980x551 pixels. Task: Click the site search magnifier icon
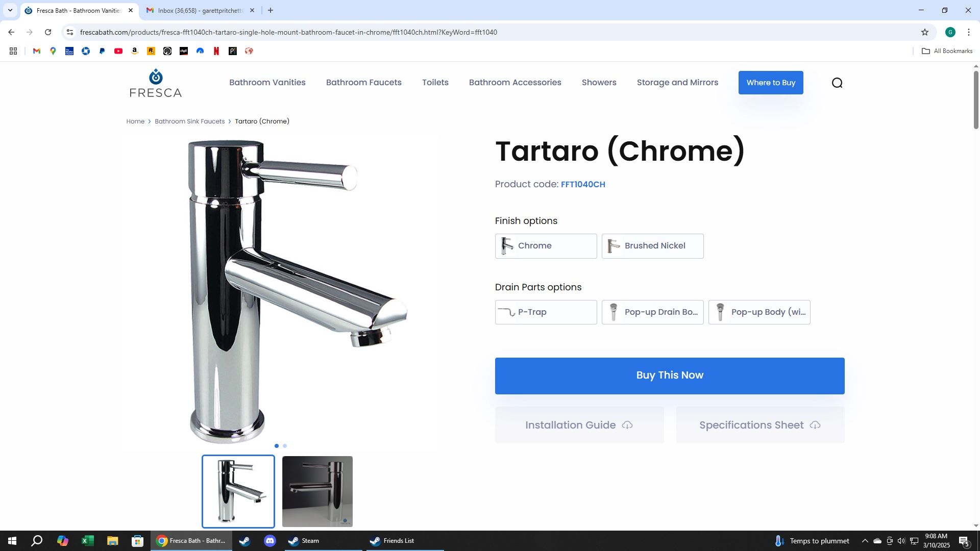point(837,83)
